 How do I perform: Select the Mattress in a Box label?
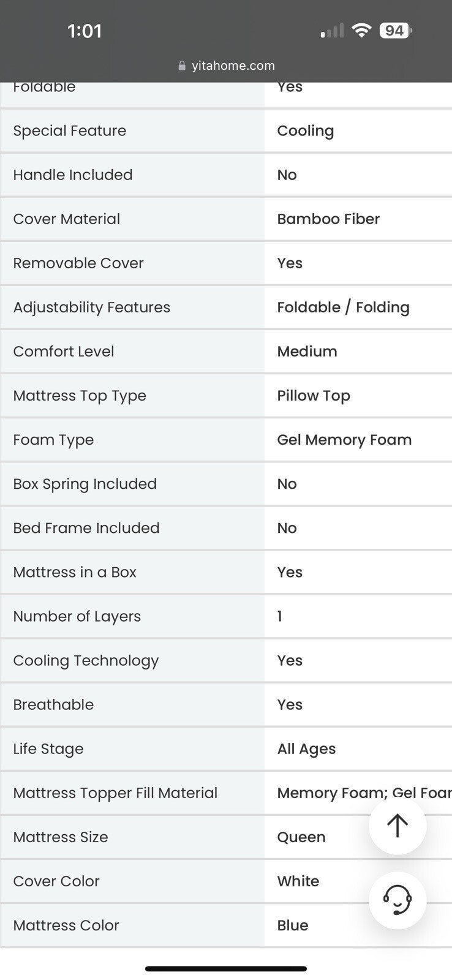coord(75,572)
